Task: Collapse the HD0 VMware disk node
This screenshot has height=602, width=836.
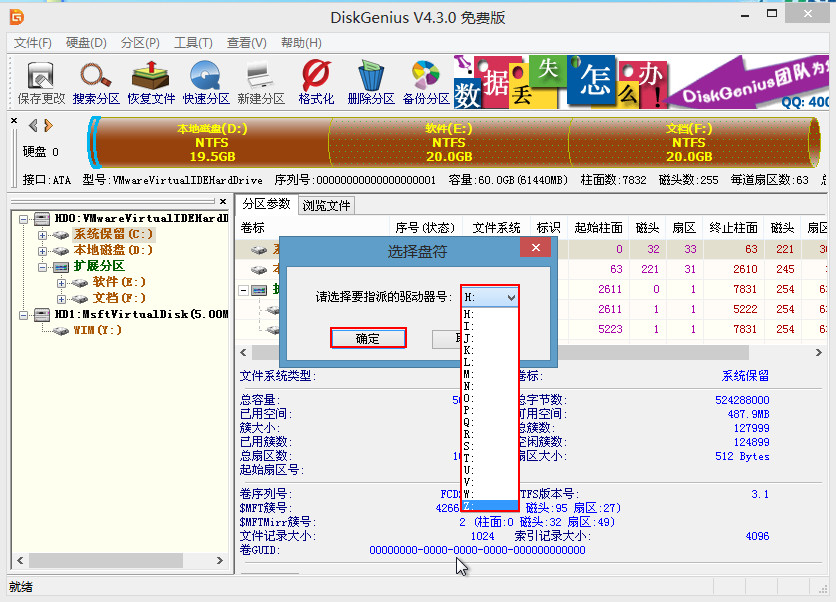Action: 23,219
